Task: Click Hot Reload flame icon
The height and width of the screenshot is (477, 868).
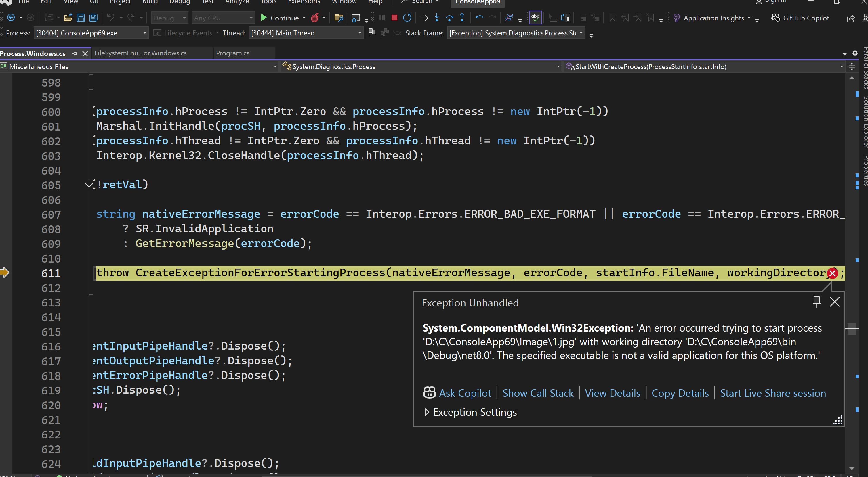Action: click(315, 18)
